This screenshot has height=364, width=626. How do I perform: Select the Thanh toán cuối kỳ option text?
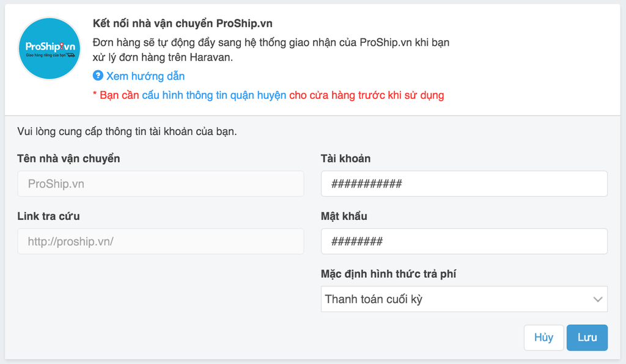point(374,299)
